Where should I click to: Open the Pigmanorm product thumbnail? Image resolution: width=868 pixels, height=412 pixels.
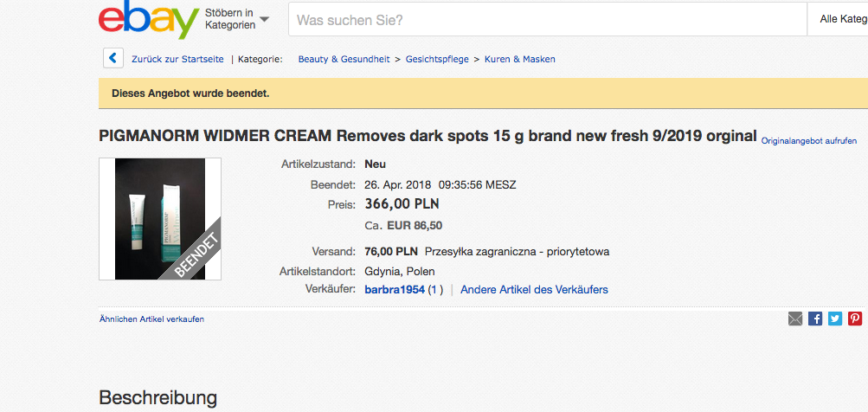pos(160,219)
